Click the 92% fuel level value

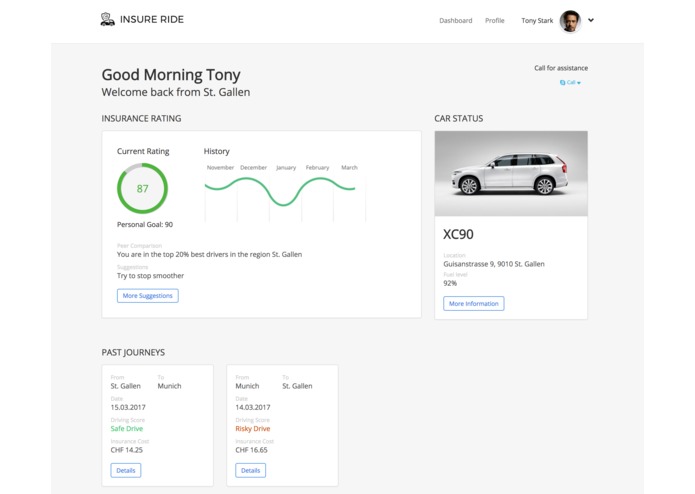click(x=450, y=283)
